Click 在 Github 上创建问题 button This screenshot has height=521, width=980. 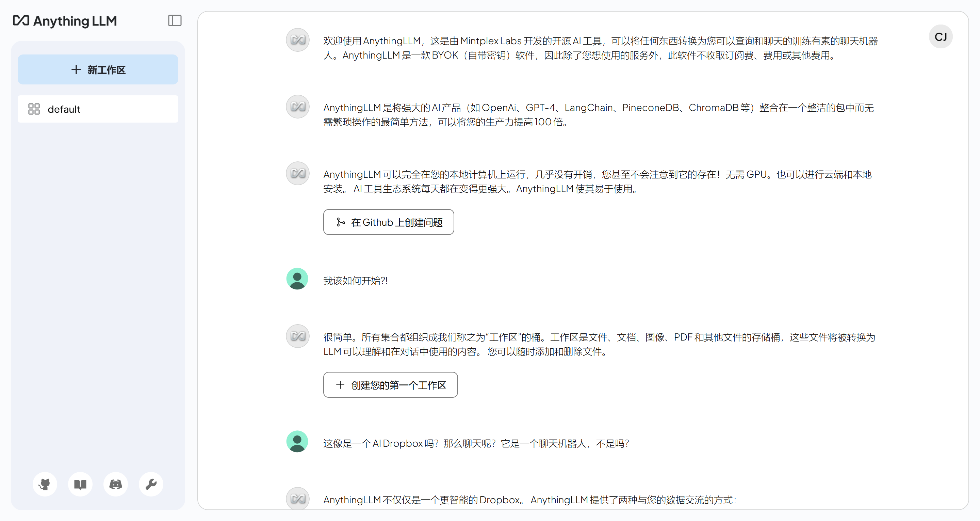pyautogui.click(x=388, y=222)
